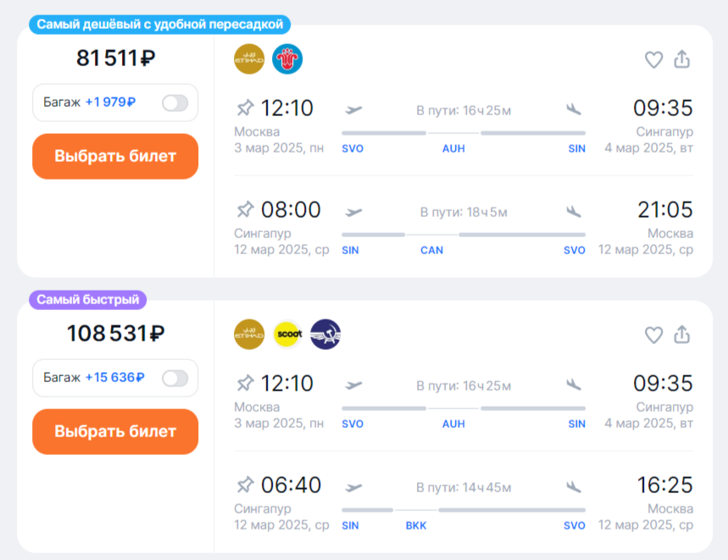Share the 81 511₽ ticket

tap(681, 59)
